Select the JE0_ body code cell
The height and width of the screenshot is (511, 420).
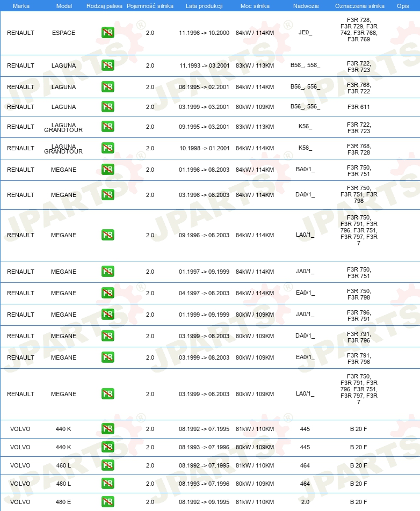pos(305,33)
